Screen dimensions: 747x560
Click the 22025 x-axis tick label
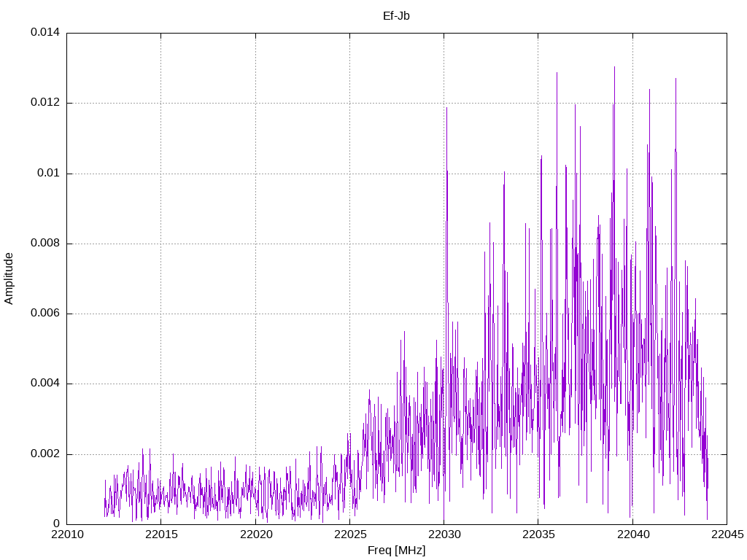(349, 534)
